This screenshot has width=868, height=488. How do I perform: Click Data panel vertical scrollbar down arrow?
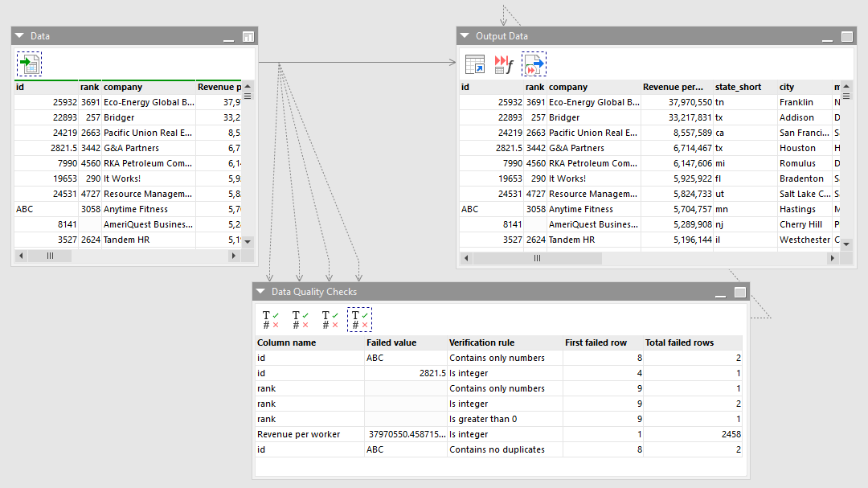248,241
